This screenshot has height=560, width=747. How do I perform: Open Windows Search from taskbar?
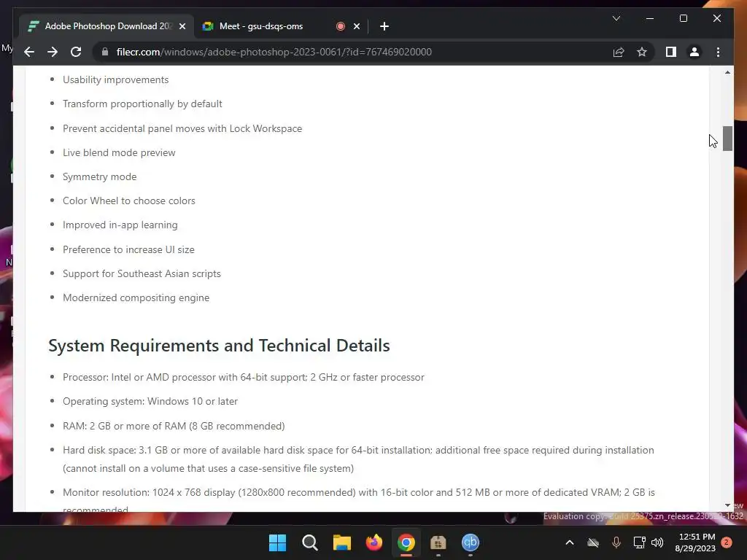(309, 542)
